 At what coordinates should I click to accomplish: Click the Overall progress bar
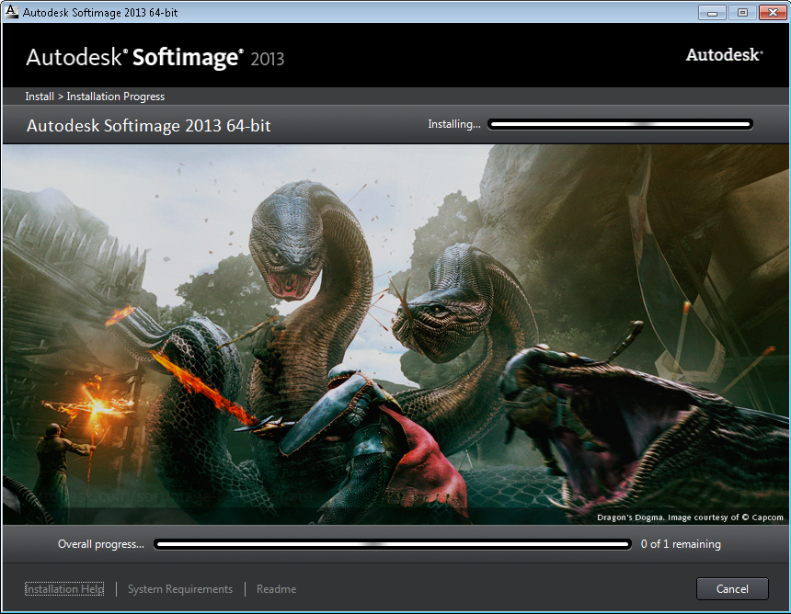pyautogui.click(x=392, y=545)
